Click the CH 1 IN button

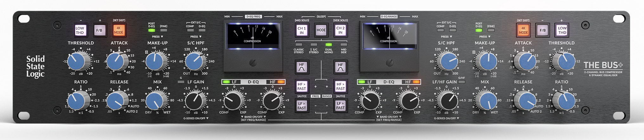301,30
